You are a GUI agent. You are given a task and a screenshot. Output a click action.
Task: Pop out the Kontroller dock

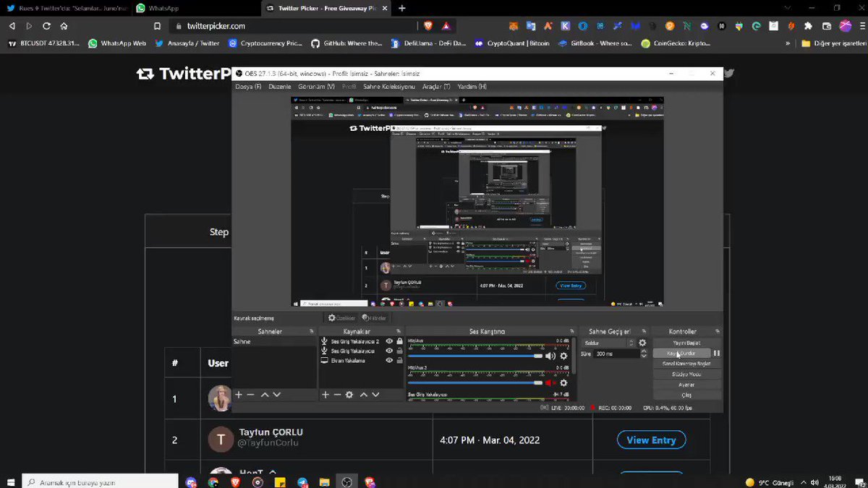pyautogui.click(x=717, y=331)
